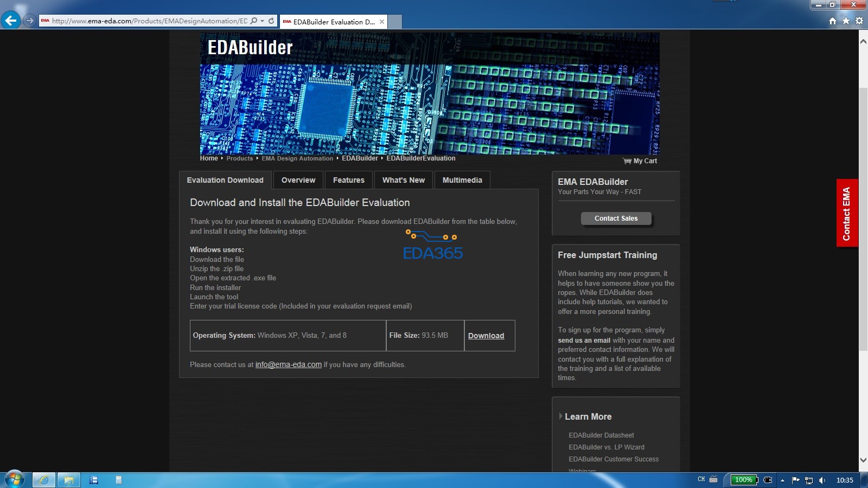Screen dimensions: 868x488
Task: Click the network tray icon
Action: point(809,480)
